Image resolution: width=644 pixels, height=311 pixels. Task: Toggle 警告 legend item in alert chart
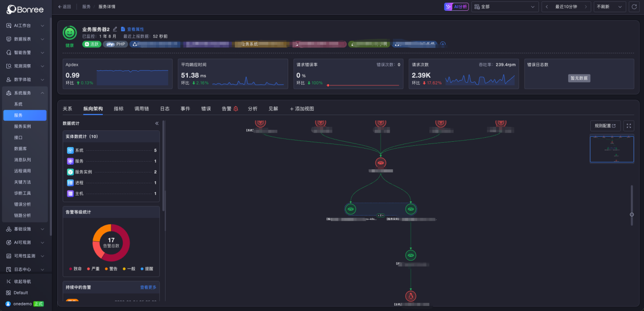111,269
